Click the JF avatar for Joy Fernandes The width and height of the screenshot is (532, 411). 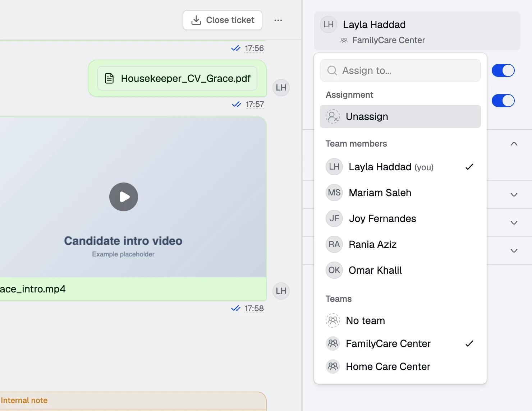coord(334,218)
